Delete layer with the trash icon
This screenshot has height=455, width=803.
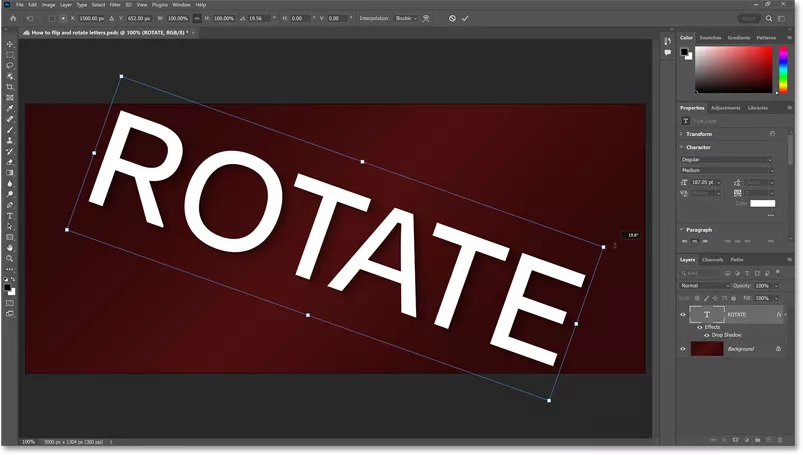click(780, 440)
